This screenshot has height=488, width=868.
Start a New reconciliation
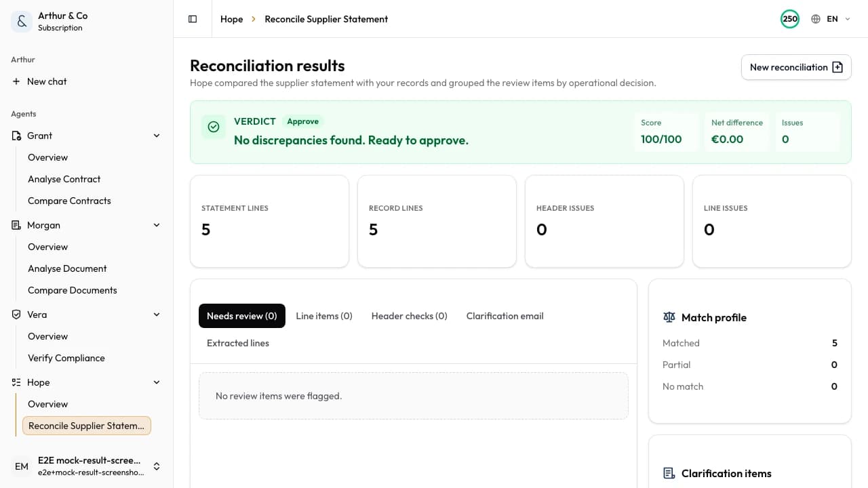point(796,67)
